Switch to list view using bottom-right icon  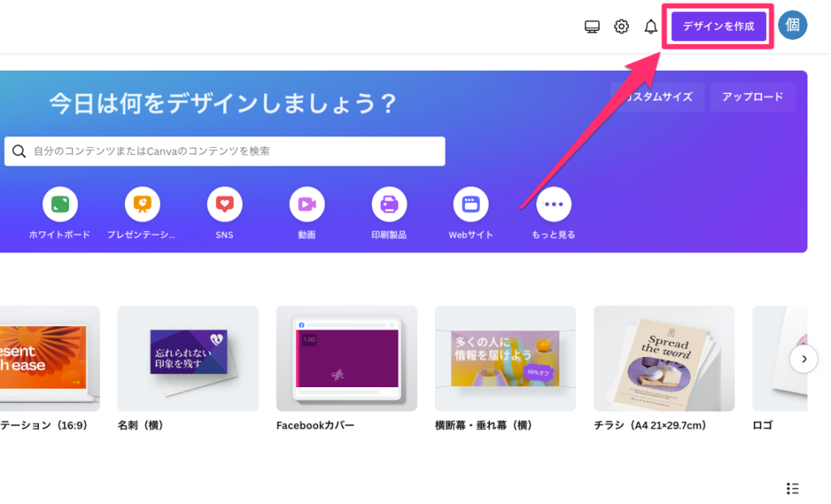pos(793,488)
